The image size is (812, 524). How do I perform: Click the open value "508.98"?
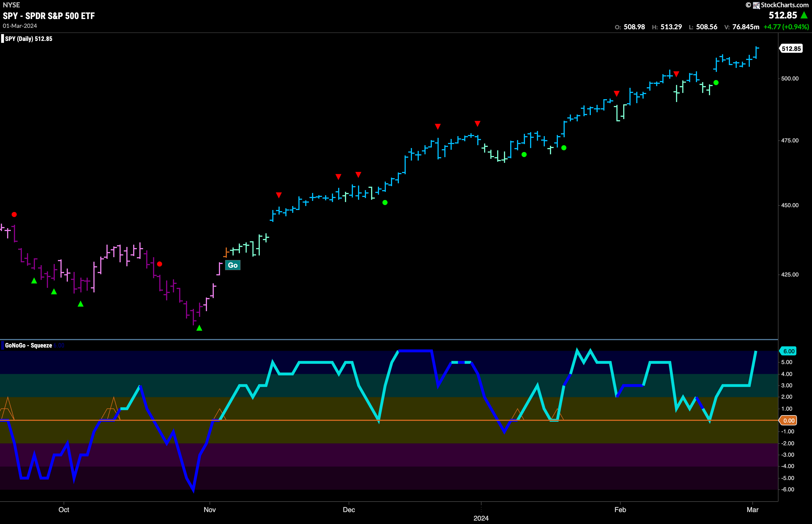pos(634,27)
